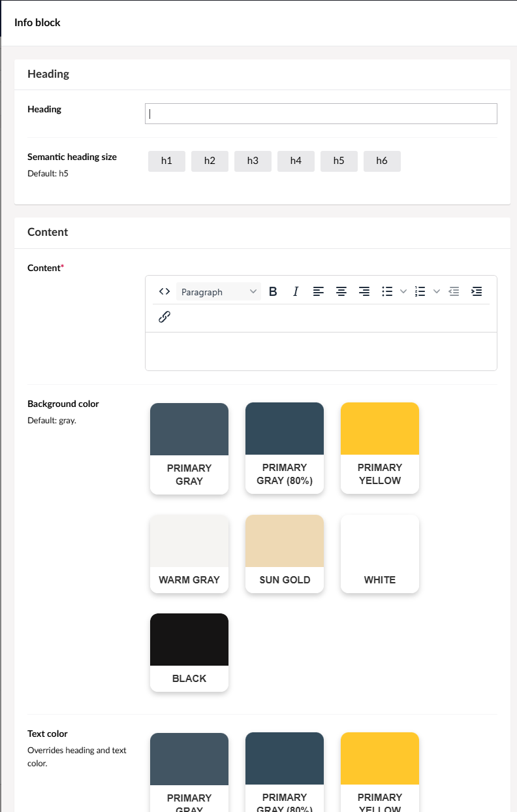The width and height of the screenshot is (517, 812).
Task: Select h1 semantic heading size
Action: 166,161
